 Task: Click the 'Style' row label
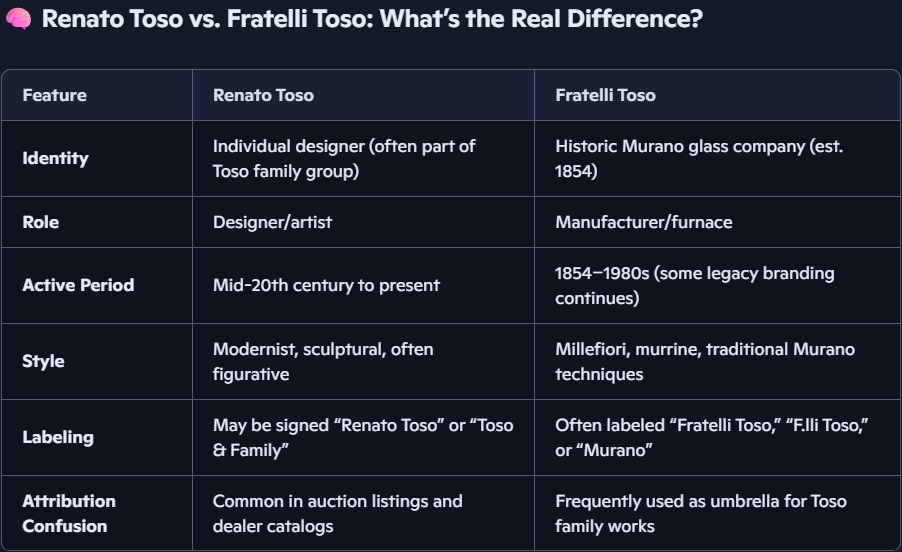pos(43,361)
